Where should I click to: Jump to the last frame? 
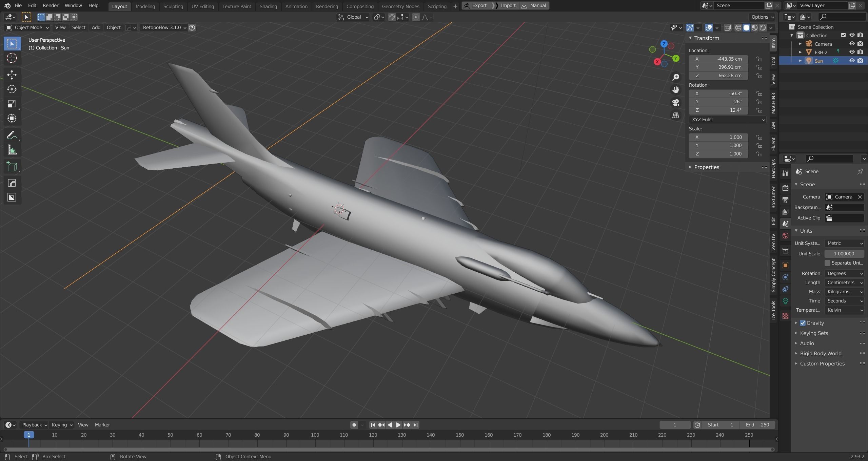point(416,425)
